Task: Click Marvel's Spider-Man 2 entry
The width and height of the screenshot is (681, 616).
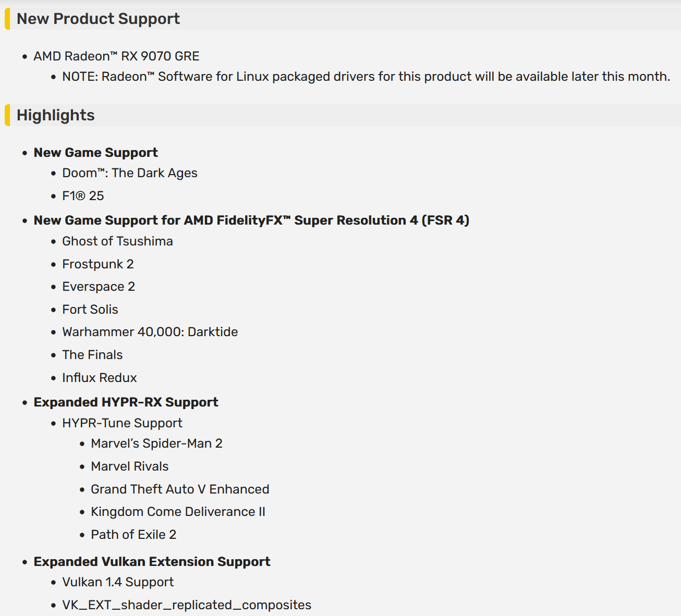Action: click(156, 443)
